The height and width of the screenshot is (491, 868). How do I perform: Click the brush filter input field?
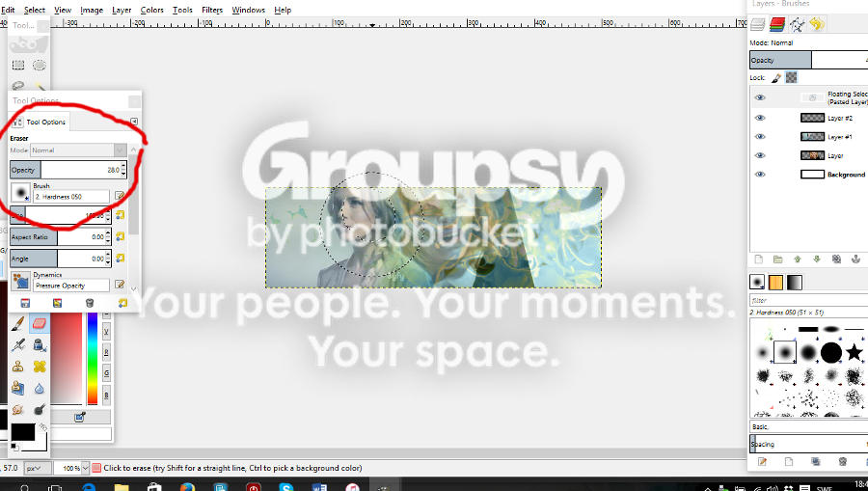click(809, 300)
